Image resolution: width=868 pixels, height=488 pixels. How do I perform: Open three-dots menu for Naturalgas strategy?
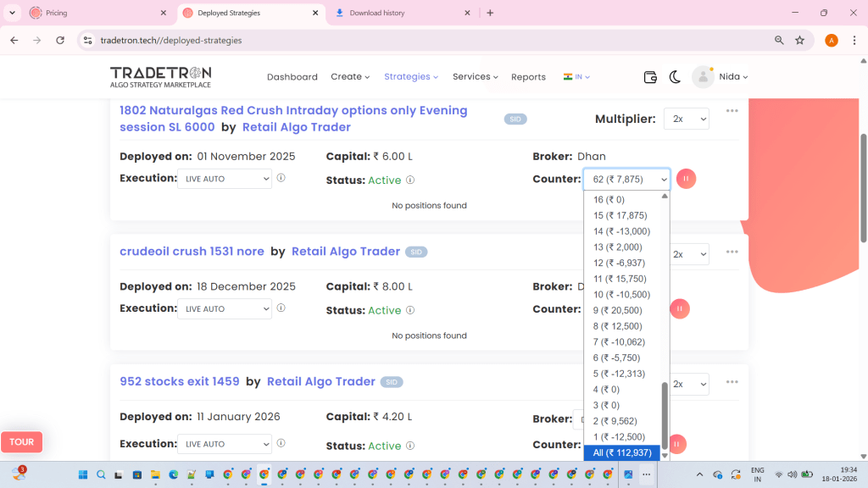click(732, 111)
